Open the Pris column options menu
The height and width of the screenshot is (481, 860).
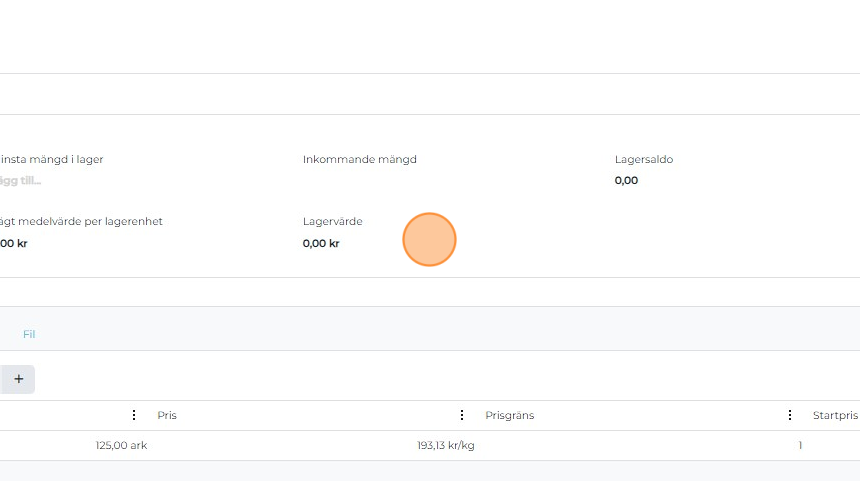pyautogui.click(x=462, y=415)
